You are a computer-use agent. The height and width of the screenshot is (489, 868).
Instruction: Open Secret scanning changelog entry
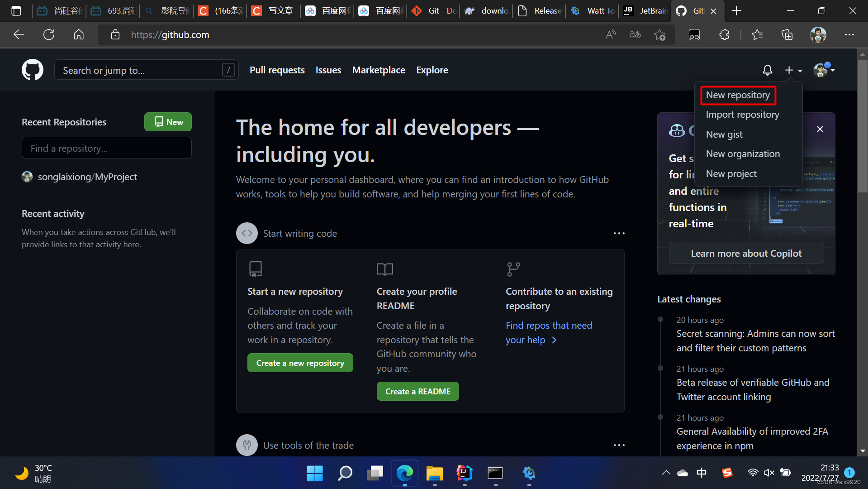click(x=755, y=341)
